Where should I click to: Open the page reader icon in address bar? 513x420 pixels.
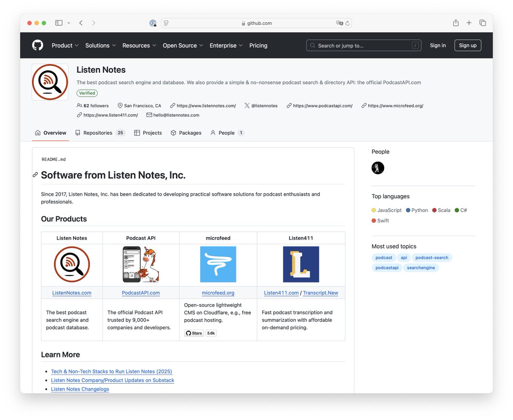pos(166,23)
